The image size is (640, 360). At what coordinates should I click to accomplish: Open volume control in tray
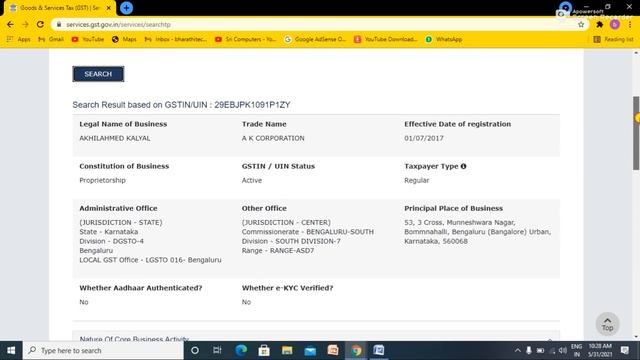coord(563,350)
